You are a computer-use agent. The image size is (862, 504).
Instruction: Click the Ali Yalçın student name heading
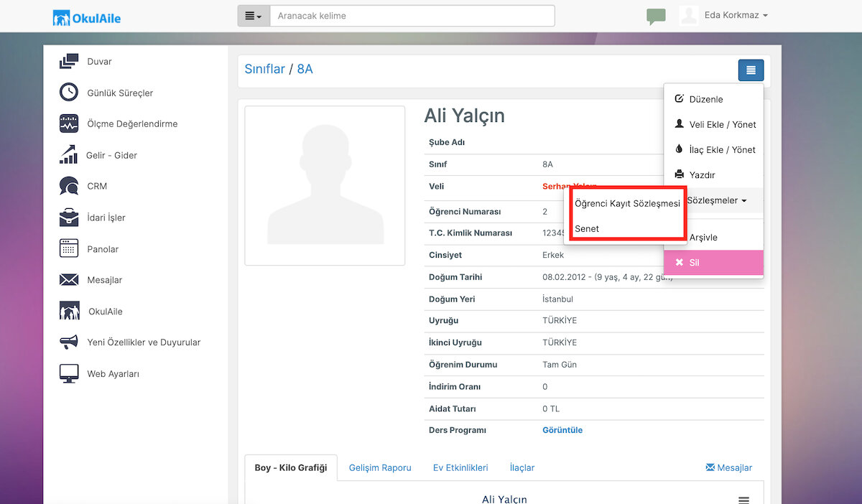[x=465, y=116]
